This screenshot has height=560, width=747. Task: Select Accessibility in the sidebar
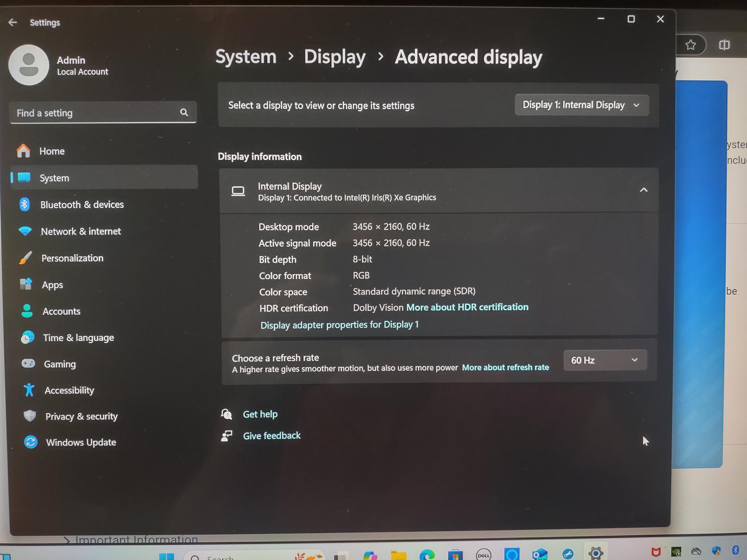click(69, 390)
